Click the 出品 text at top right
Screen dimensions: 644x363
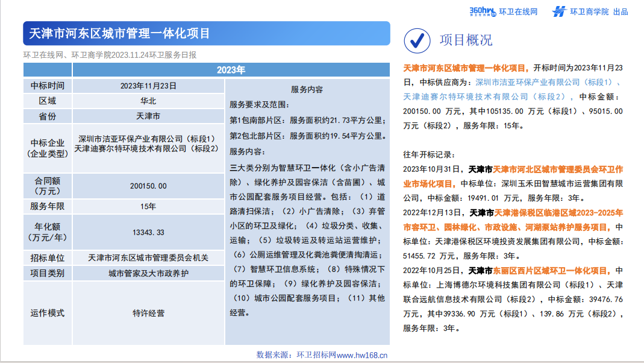[x=620, y=12]
